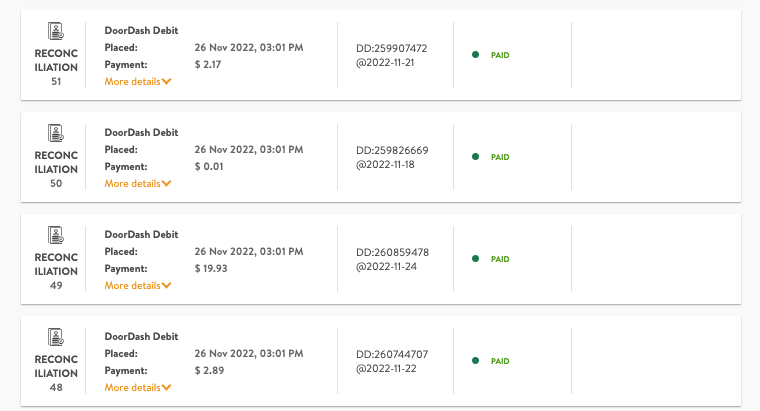This screenshot has height=411, width=760.
Task: Select reference DD:260744707 @2022-11-22
Action: click(x=392, y=361)
